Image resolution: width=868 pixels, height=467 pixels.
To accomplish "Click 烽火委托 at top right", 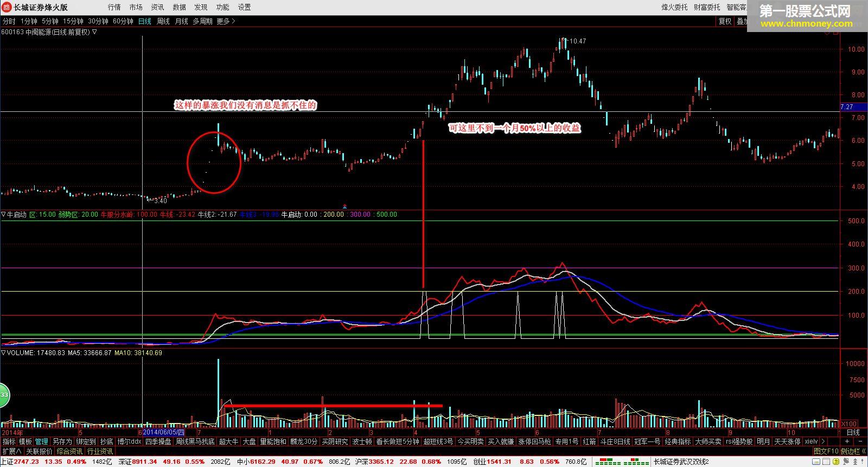I will pos(674,7).
